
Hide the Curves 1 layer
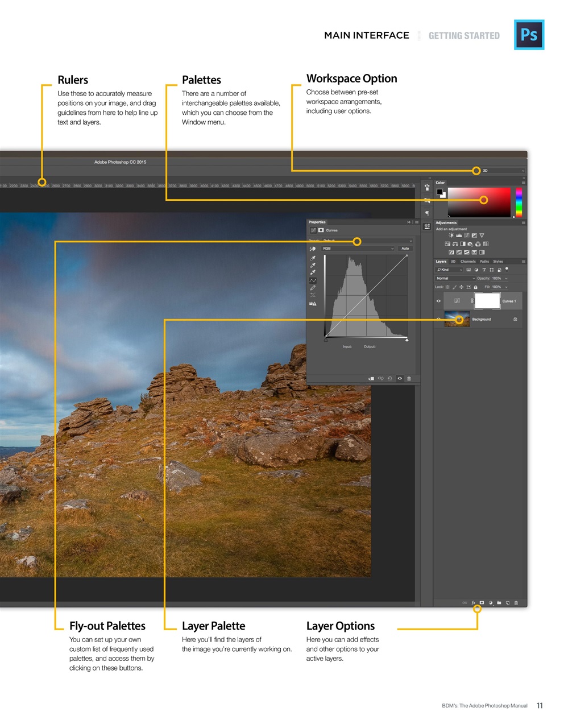tap(438, 301)
